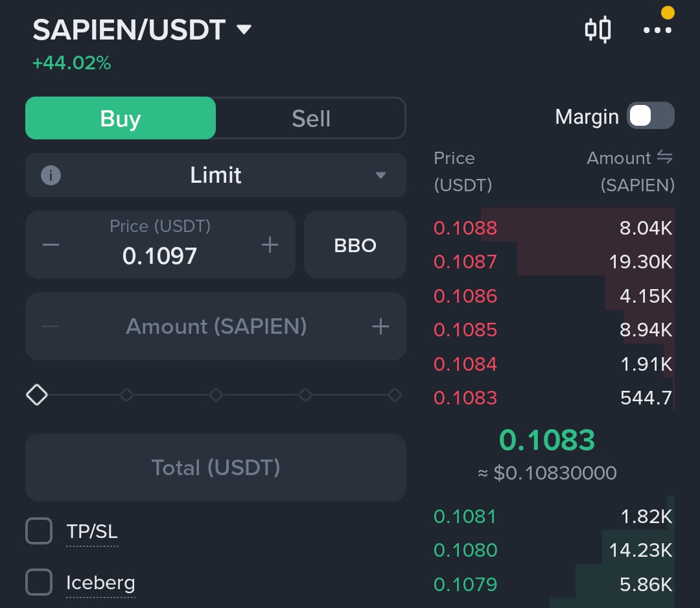Screen dimensions: 700x608
Task: Enable the Iceberg checkbox
Action: tap(39, 582)
